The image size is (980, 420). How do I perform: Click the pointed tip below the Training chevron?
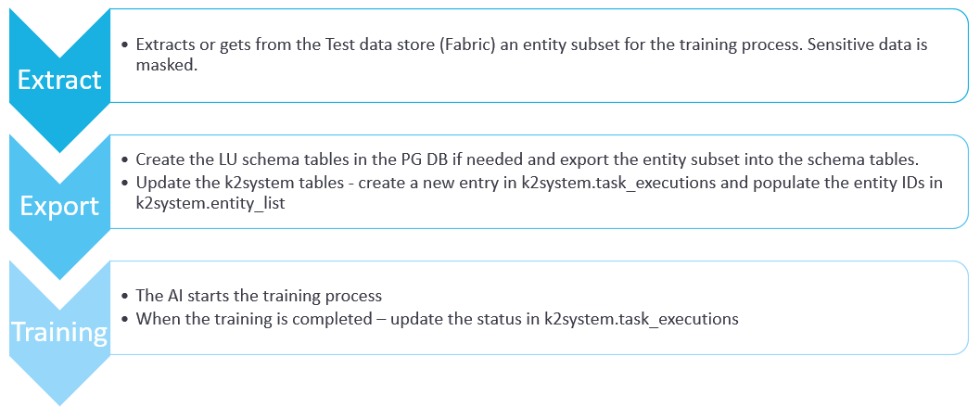click(x=60, y=396)
